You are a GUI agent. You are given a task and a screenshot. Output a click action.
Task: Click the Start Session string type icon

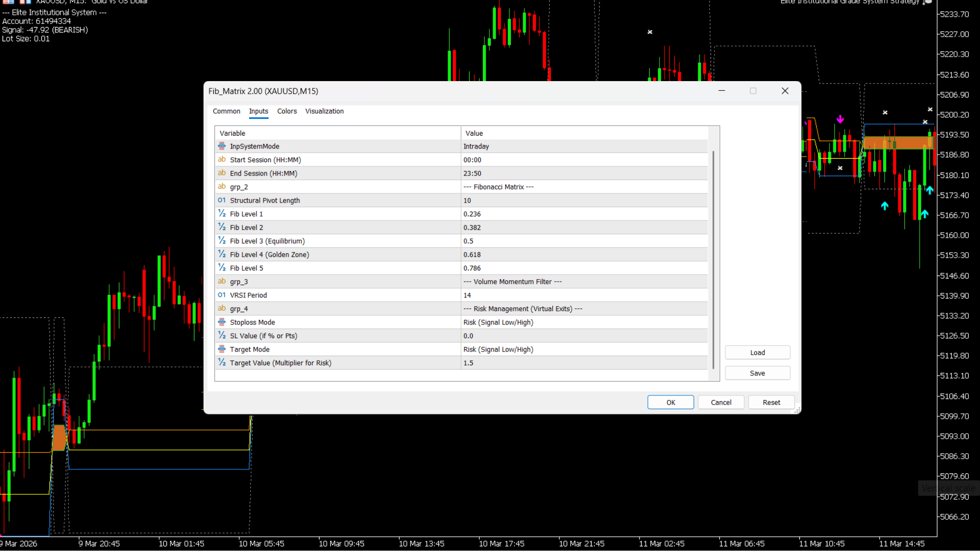pos(222,160)
